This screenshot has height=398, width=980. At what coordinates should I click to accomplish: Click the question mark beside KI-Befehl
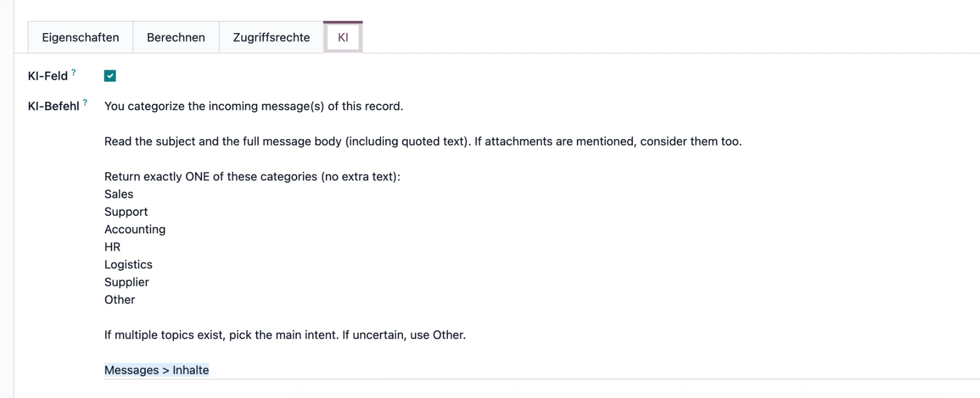click(x=85, y=102)
